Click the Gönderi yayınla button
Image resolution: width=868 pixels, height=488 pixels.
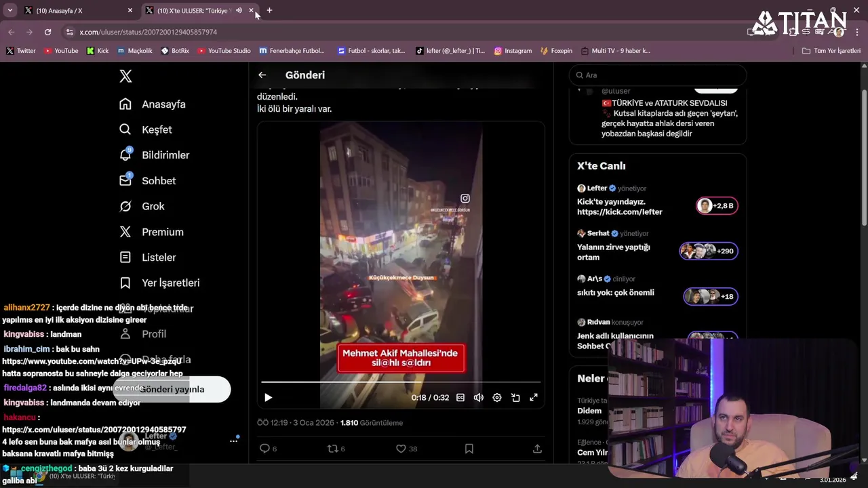click(172, 389)
